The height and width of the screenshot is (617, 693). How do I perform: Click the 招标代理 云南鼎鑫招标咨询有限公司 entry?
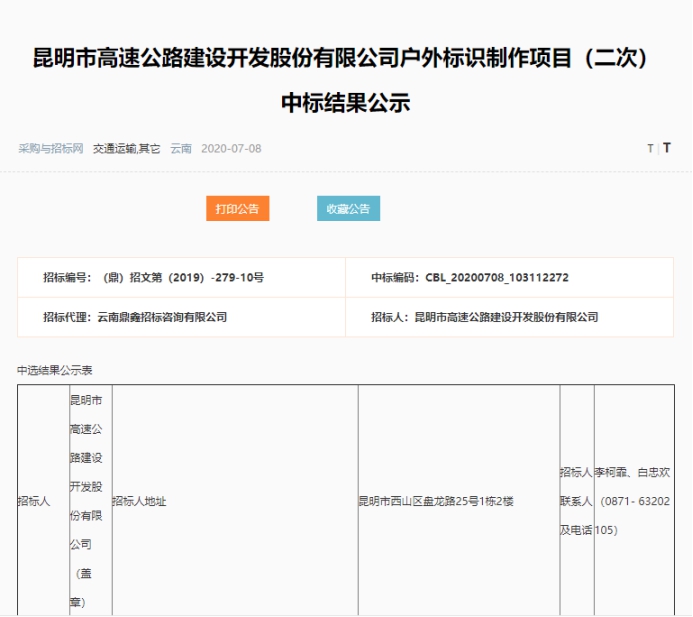click(x=135, y=317)
